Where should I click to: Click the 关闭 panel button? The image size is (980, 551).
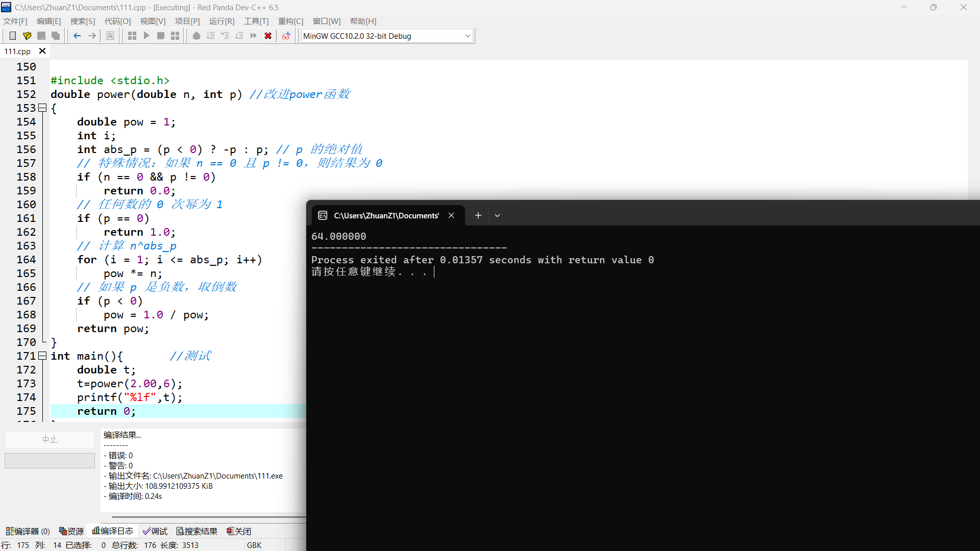pyautogui.click(x=239, y=531)
